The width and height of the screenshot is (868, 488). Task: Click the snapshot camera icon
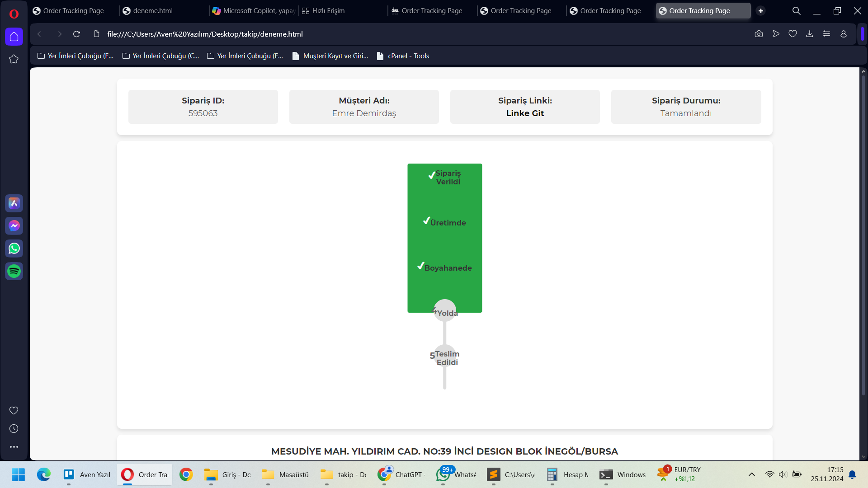tap(759, 34)
